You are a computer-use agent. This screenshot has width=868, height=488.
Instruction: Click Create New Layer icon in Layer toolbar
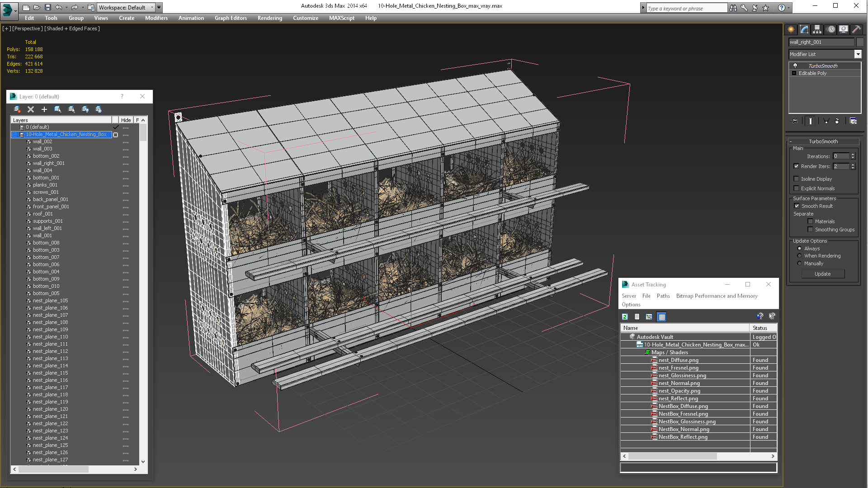point(17,109)
